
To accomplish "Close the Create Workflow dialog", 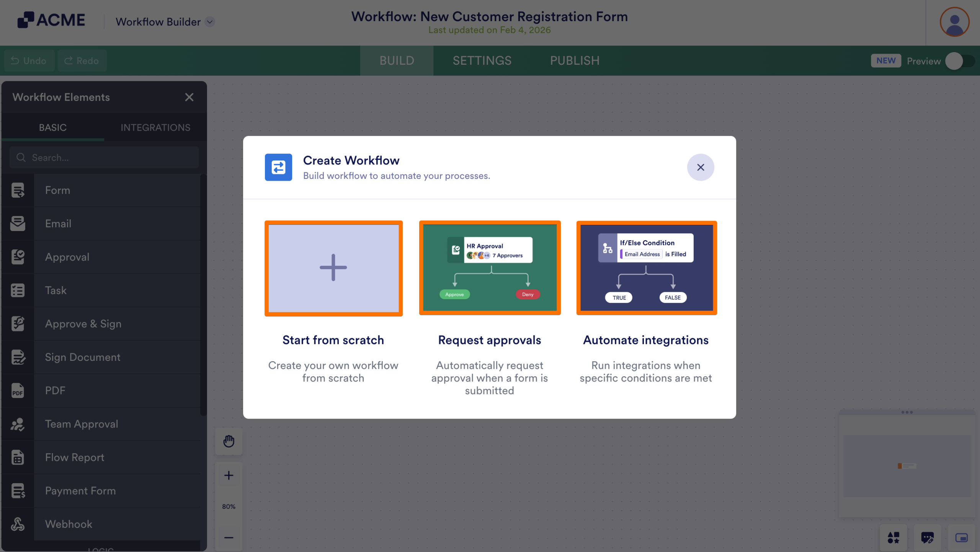I will (700, 167).
